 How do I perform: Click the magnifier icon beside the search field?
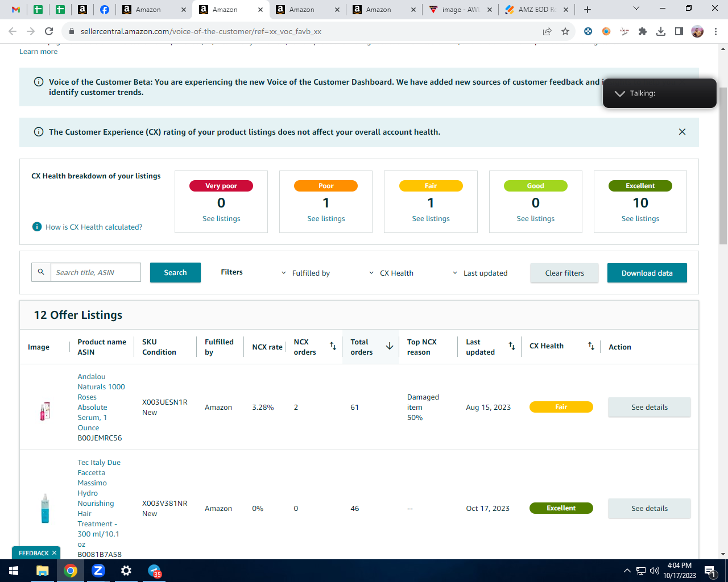(x=41, y=272)
